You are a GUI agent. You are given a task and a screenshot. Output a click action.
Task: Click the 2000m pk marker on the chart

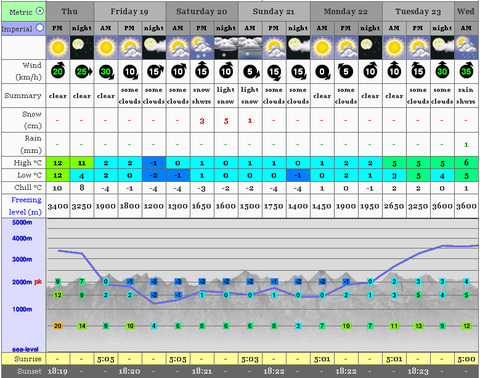tap(27, 282)
